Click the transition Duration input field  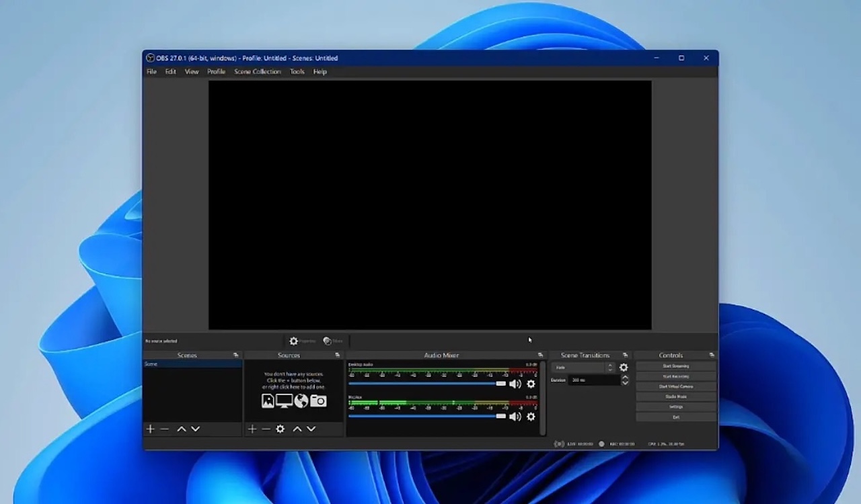point(594,380)
